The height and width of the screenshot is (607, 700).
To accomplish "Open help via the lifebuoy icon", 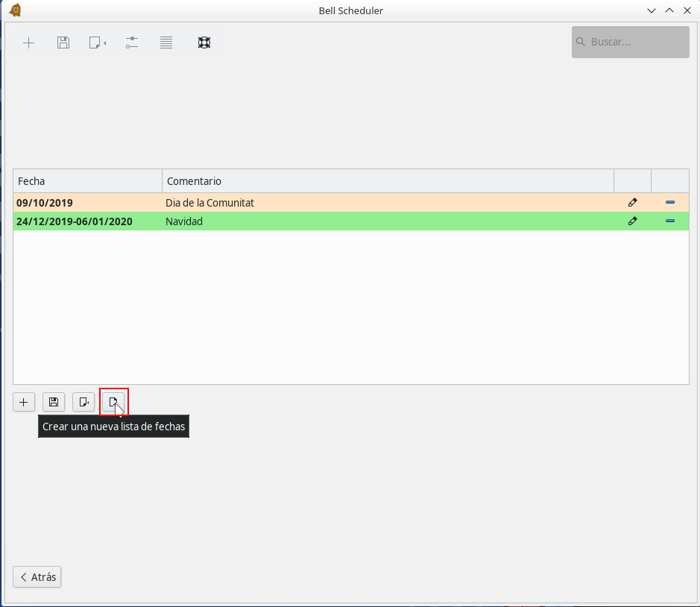I will click(204, 43).
